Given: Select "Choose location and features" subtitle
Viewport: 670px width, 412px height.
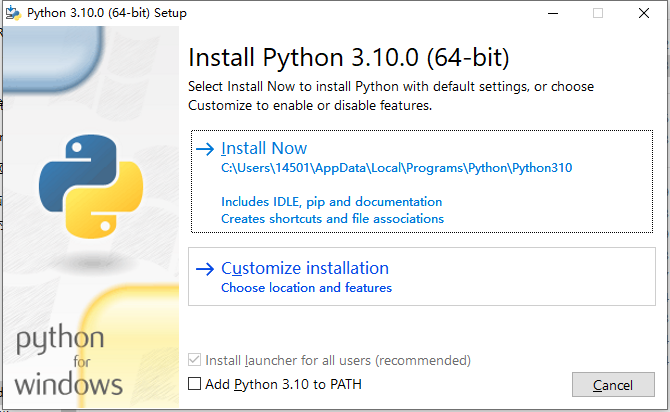Looking at the screenshot, I should (306, 288).
